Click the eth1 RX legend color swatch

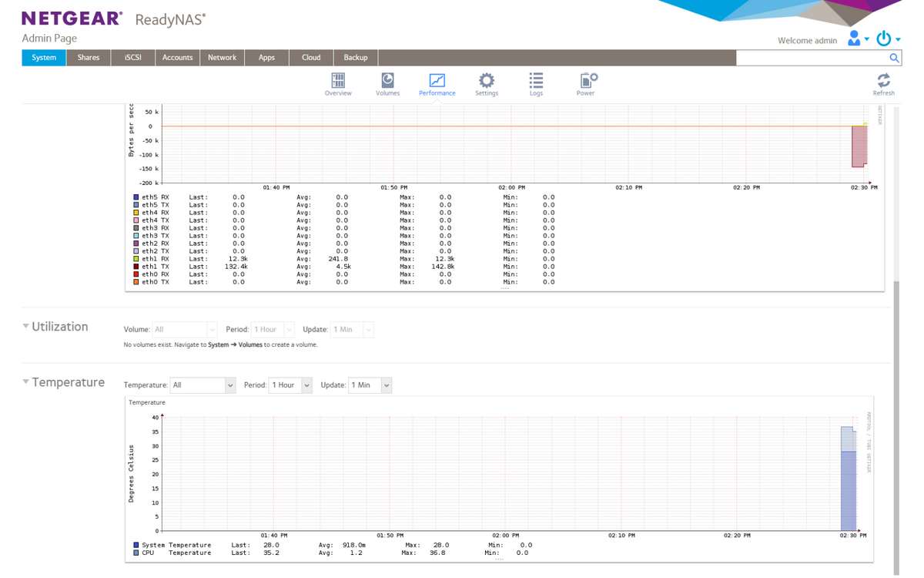click(x=136, y=259)
